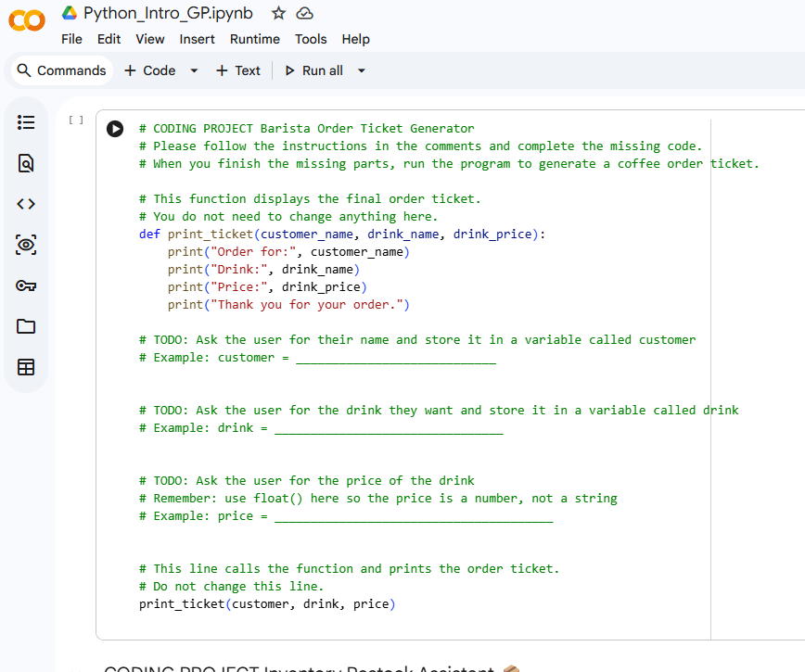Click the Google Drive icon beside the notebook title
The image size is (805, 672).
(x=70, y=13)
